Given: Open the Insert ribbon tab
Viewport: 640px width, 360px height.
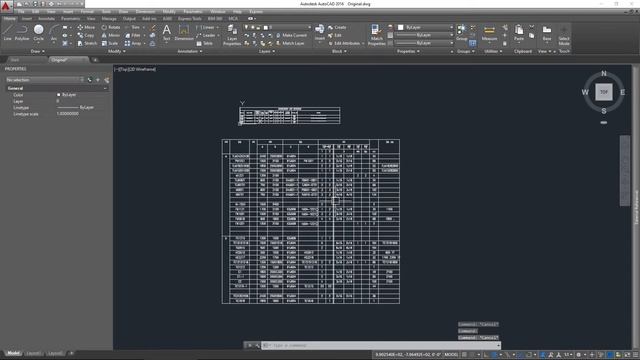Looking at the screenshot, I should pyautogui.click(x=27, y=19).
